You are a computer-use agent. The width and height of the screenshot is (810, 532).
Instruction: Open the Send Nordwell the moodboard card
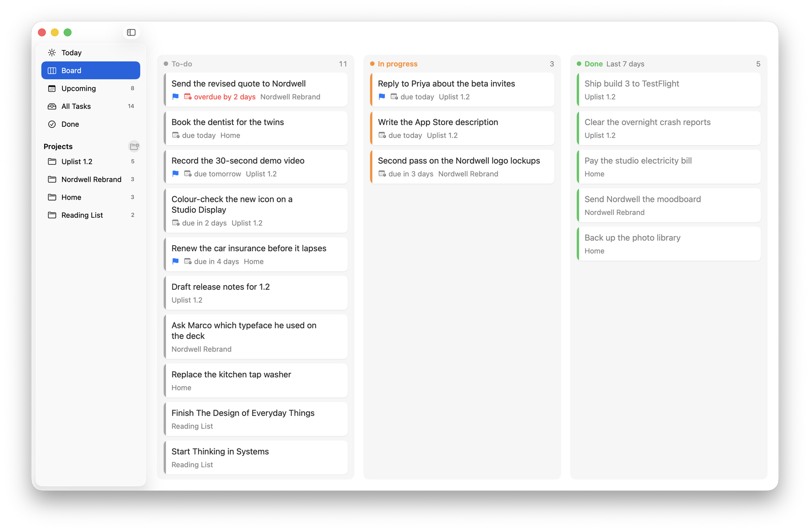coord(669,206)
